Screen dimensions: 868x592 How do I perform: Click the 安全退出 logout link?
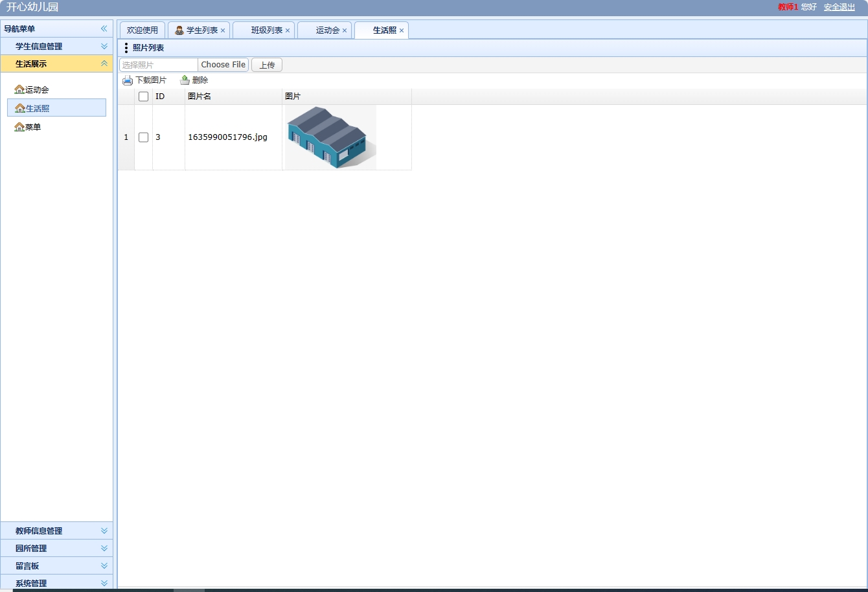(839, 7)
